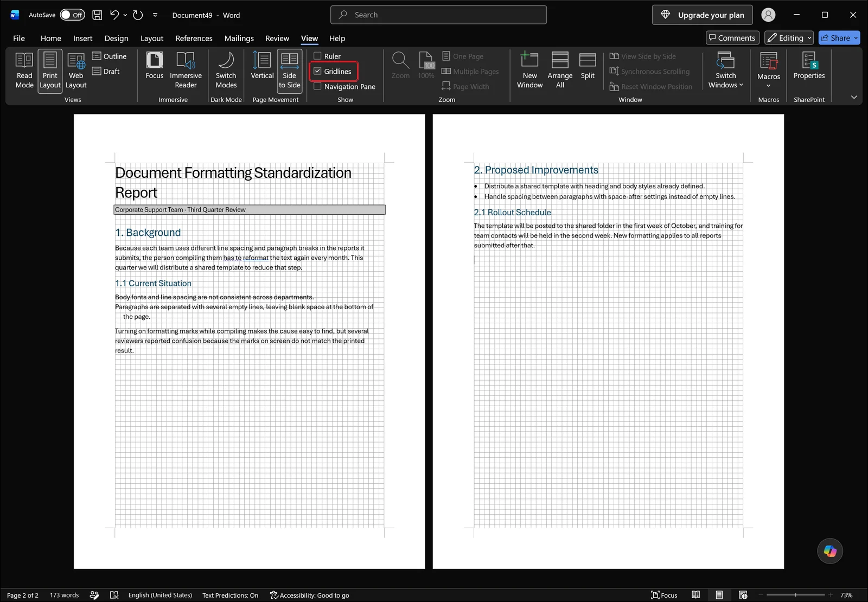Switch to Print Layout view
The height and width of the screenshot is (602, 868).
50,71
